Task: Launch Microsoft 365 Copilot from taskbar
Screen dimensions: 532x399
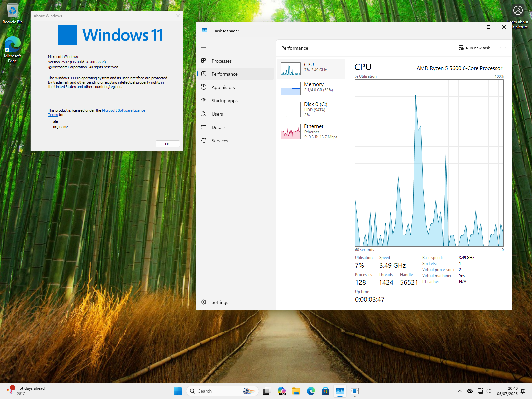Action: (282, 391)
